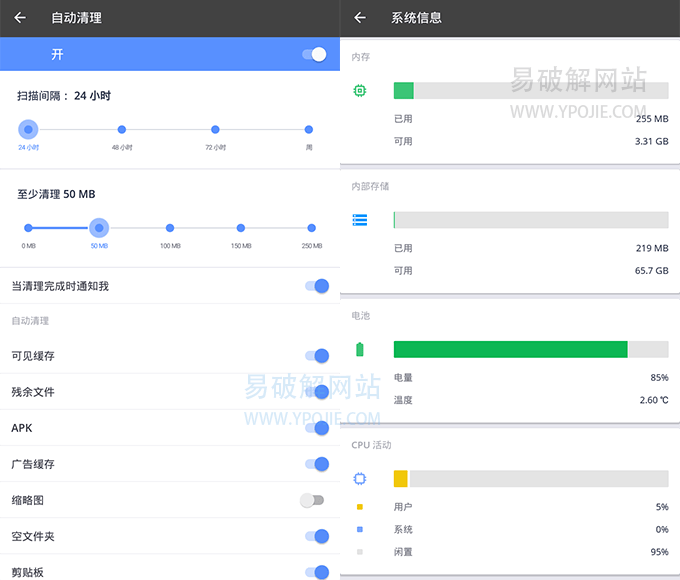The image size is (680, 580).
Task: Click the 5% user CPU value
Action: (662, 507)
